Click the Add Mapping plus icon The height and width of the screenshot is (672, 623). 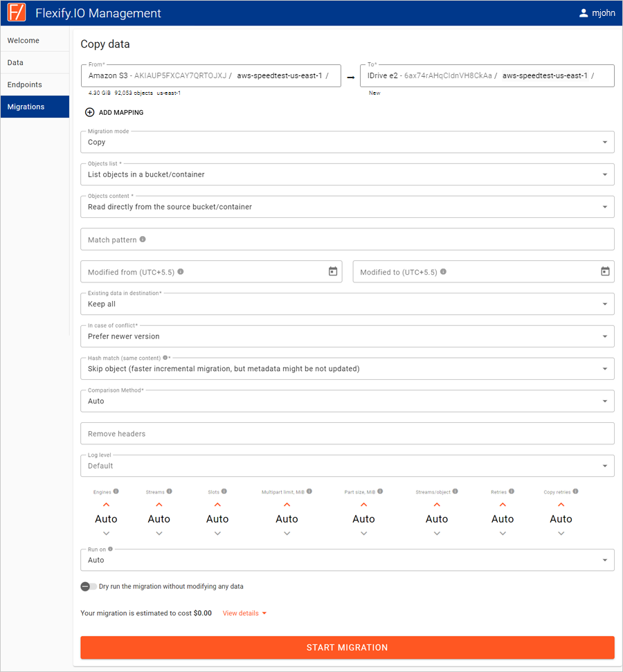[x=89, y=112]
